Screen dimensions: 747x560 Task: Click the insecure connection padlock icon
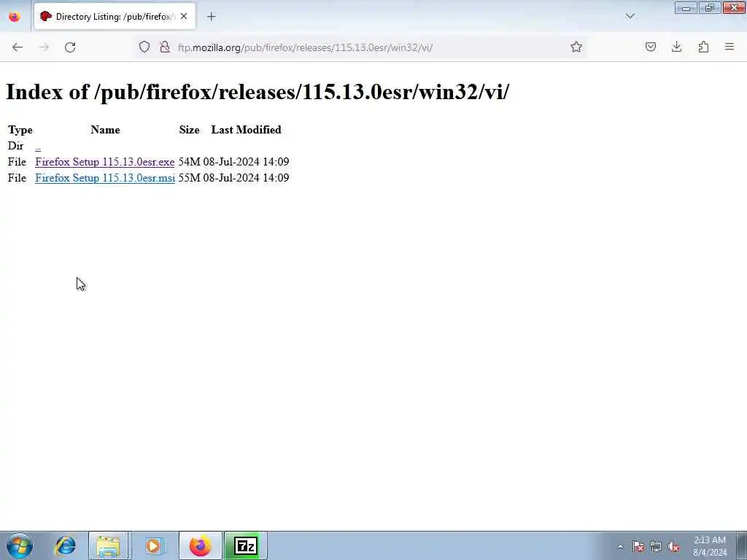point(165,47)
